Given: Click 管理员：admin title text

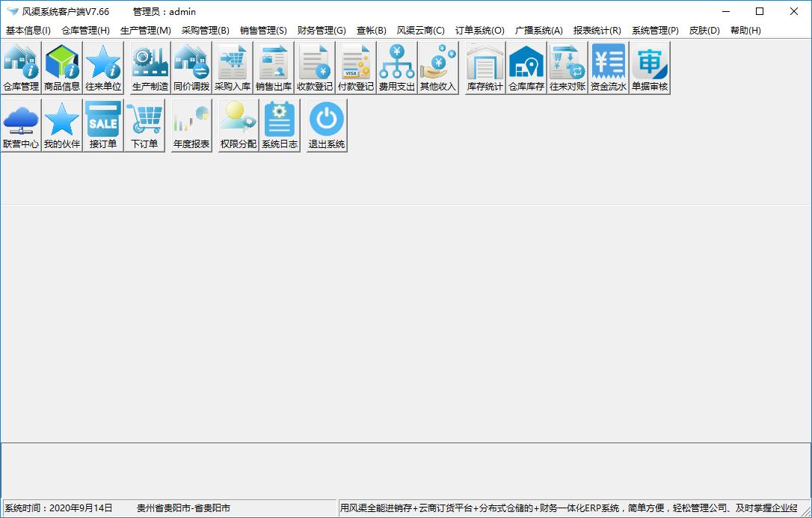Looking at the screenshot, I should (x=164, y=11).
